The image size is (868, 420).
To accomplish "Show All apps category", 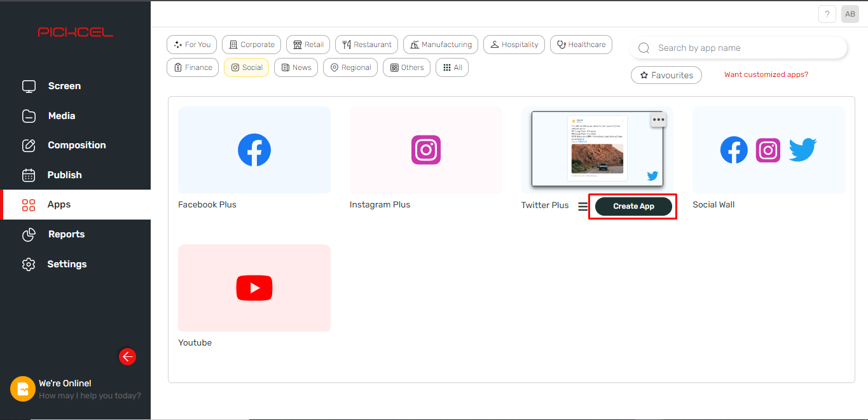I will click(x=452, y=67).
